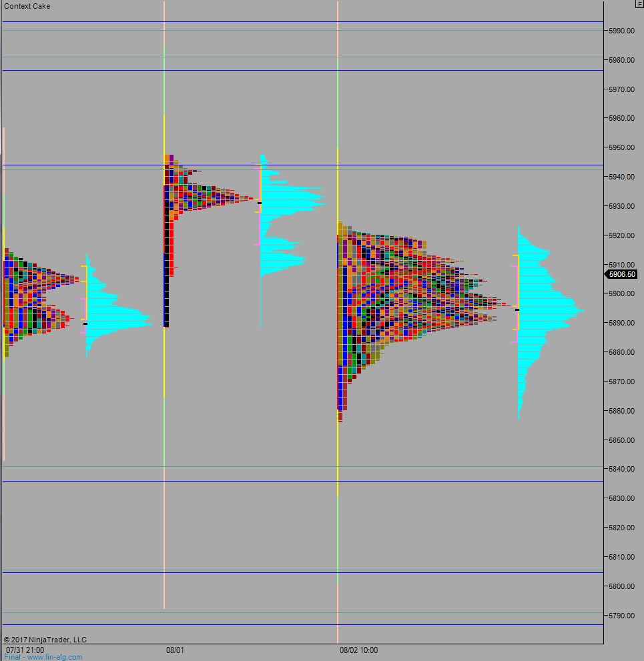Click the 07/31 session point-of-control black marker
This screenshot has width=644, height=661.
click(85, 323)
